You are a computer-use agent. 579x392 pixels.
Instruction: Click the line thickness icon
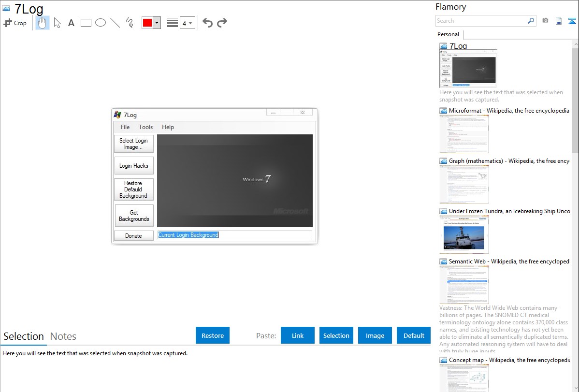pos(173,23)
